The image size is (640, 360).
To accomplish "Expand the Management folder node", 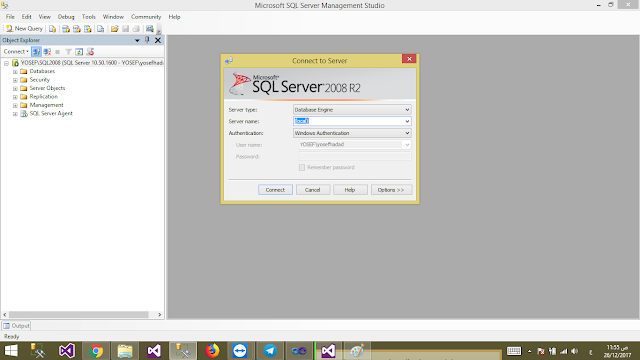I will pos(15,105).
